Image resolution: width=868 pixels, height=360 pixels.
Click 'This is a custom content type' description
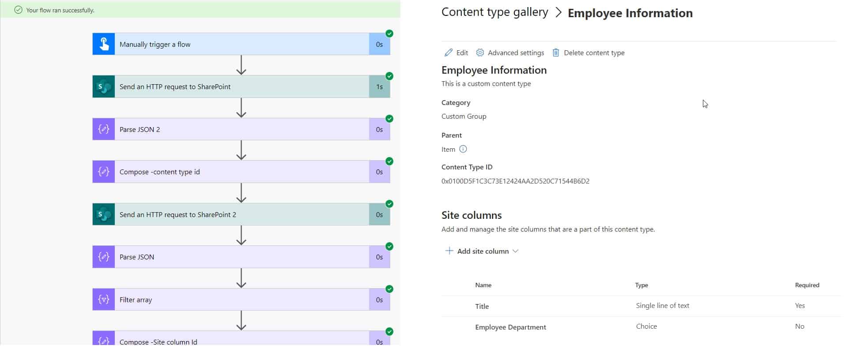click(486, 83)
